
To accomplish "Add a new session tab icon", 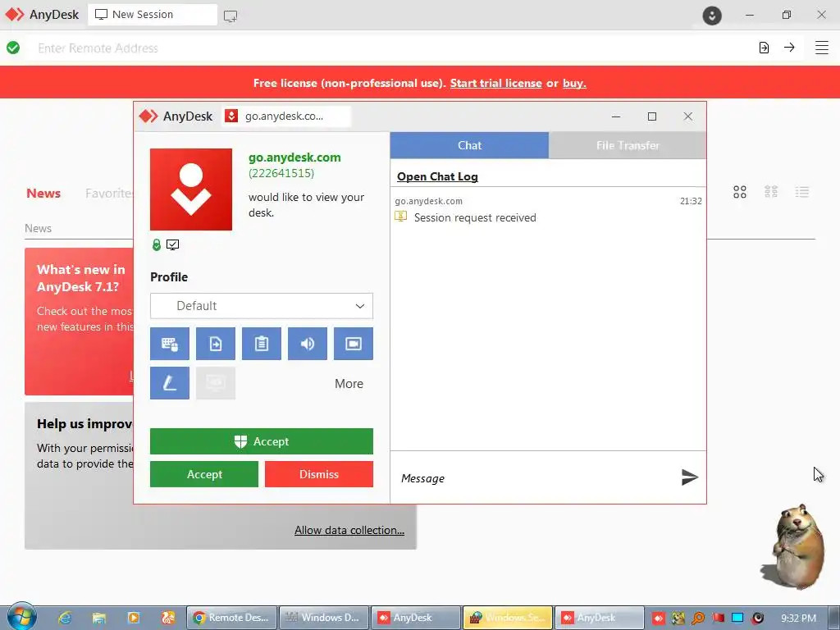I will click(231, 16).
